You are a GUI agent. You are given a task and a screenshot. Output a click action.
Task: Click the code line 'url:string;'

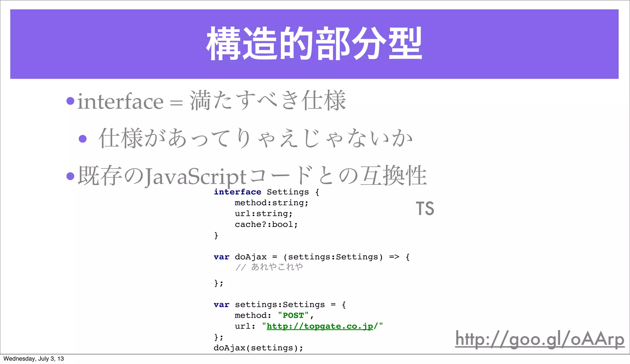264,214
